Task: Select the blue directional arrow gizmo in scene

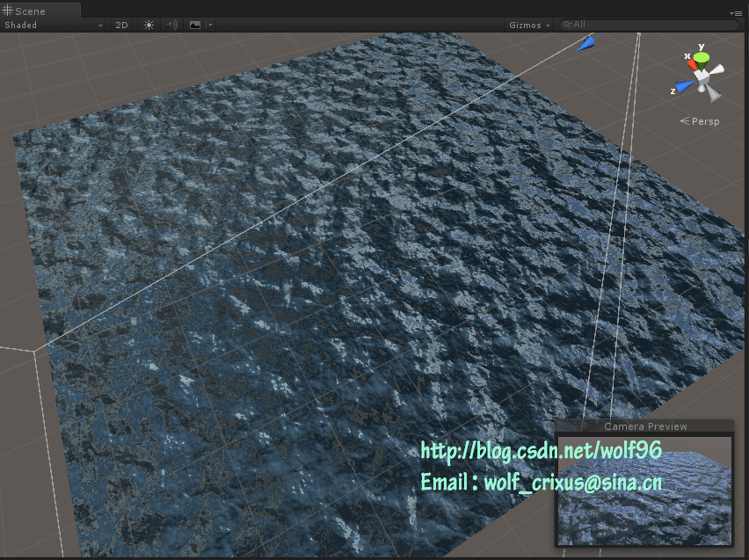Action: pyautogui.click(x=585, y=41)
